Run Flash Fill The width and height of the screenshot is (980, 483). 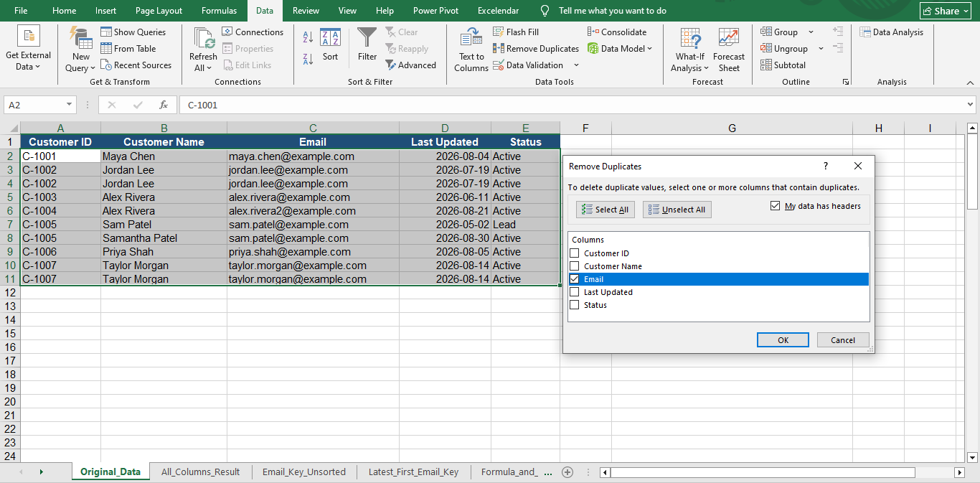[x=516, y=32]
